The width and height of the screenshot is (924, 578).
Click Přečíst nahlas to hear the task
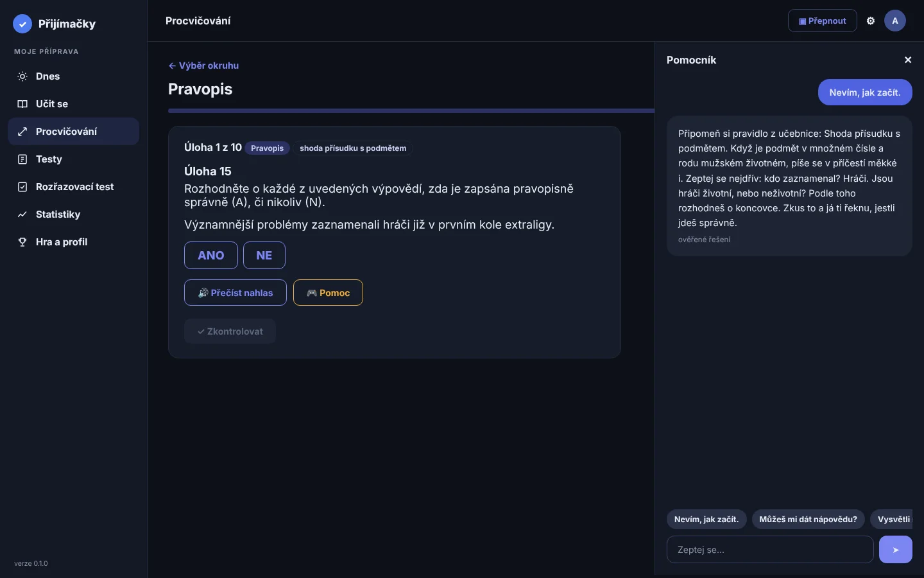tap(235, 293)
